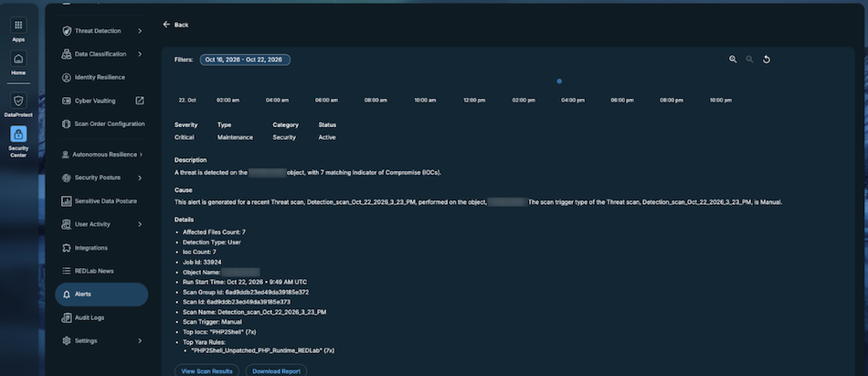Expand the Threat Detection chevron
The height and width of the screenshot is (376, 868).
tap(140, 31)
